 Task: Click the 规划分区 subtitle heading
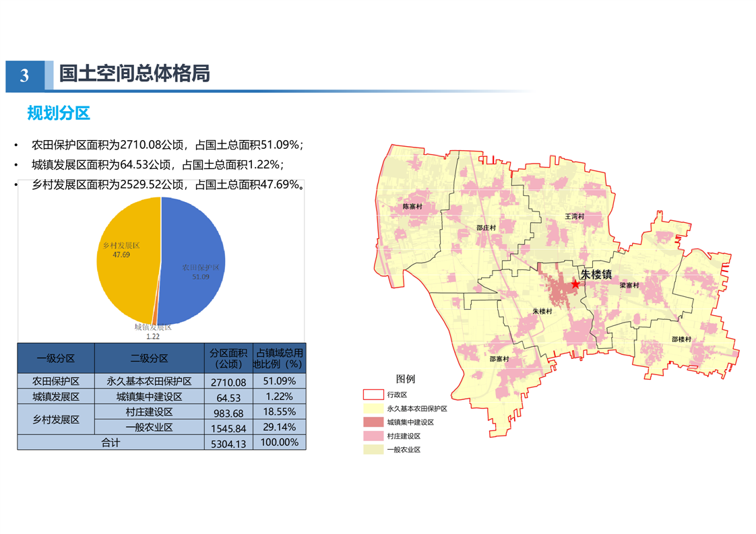(59, 112)
